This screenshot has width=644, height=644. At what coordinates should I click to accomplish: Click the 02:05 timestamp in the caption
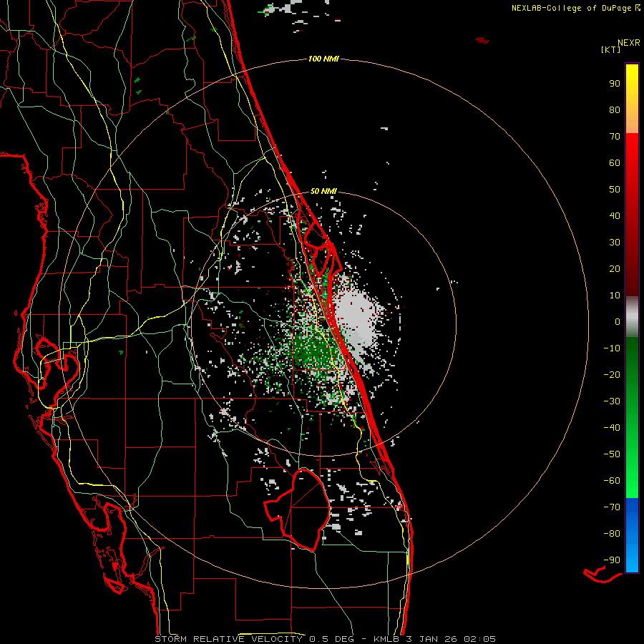click(x=479, y=639)
